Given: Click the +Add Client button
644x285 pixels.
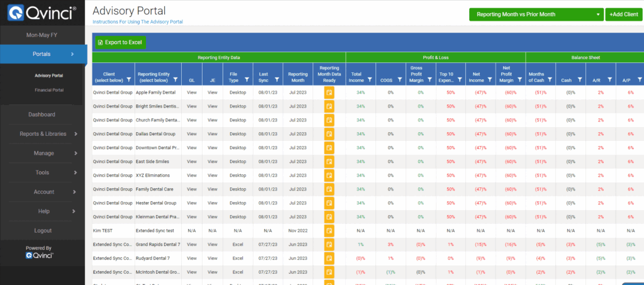Looking at the screenshot, I should click(623, 14).
